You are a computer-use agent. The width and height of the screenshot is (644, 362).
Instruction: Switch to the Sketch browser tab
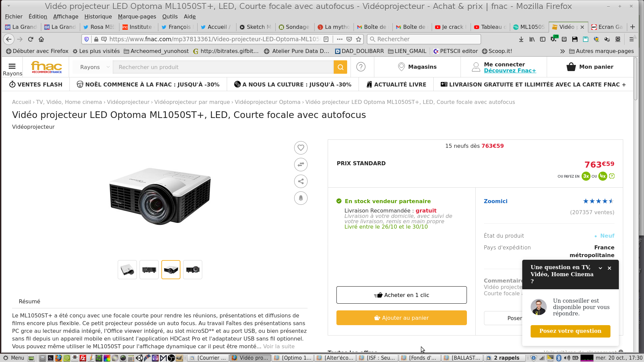(x=255, y=27)
